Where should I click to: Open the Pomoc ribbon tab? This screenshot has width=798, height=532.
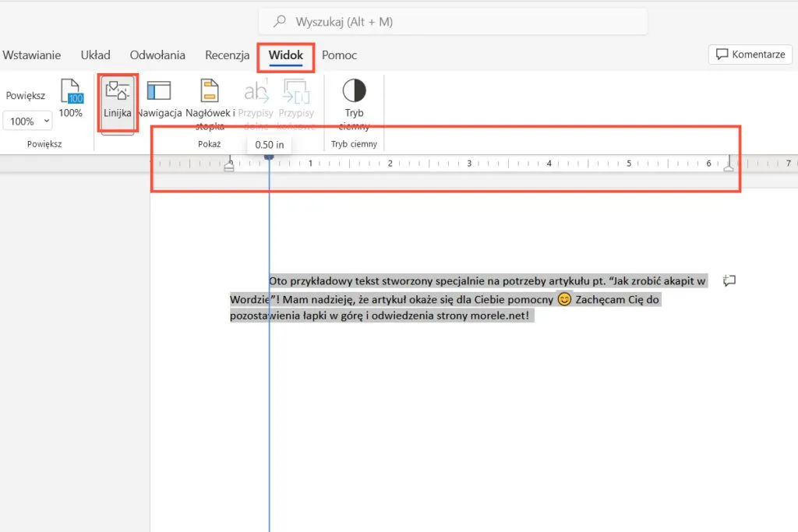(339, 55)
